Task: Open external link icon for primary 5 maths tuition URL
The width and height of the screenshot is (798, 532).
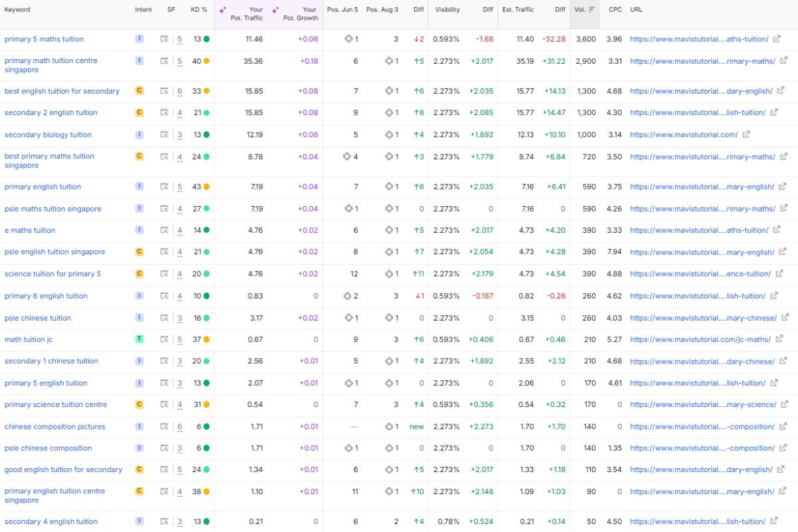Action: [x=777, y=39]
